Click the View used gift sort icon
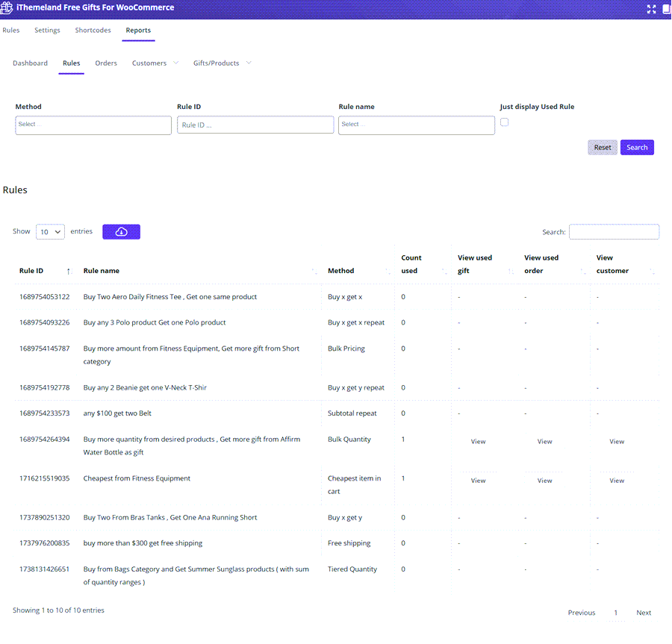 pyautogui.click(x=511, y=272)
